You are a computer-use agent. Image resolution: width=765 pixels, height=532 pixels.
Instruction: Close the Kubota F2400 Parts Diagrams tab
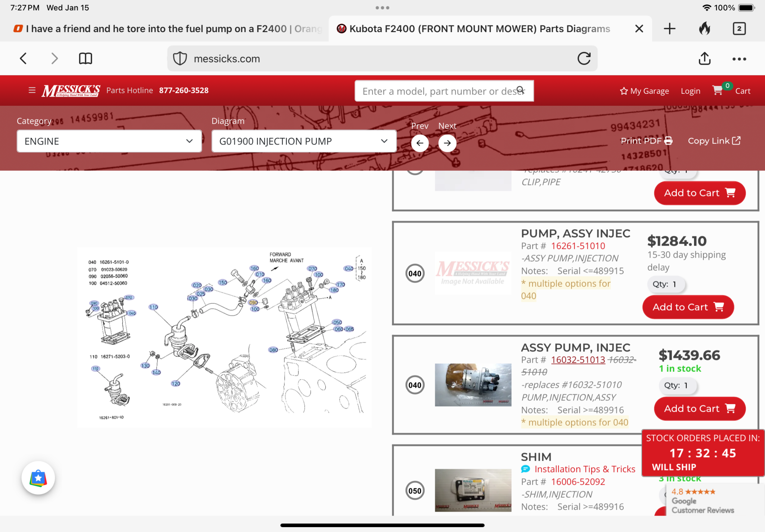point(639,29)
